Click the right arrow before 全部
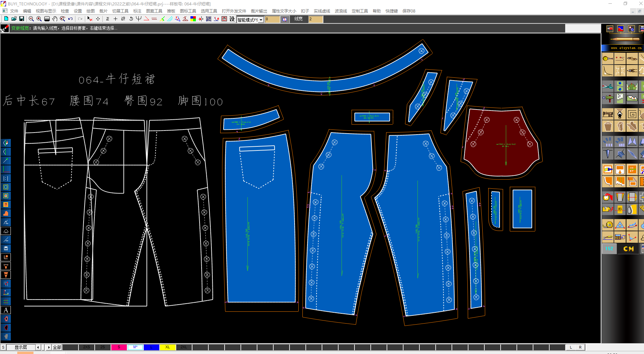The image size is (644, 354). point(49,347)
